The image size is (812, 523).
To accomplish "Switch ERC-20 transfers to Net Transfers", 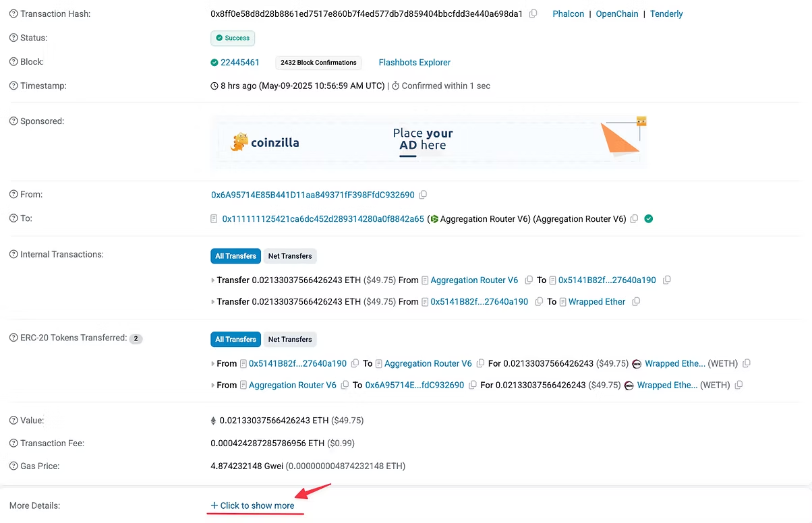I will 290,339.
